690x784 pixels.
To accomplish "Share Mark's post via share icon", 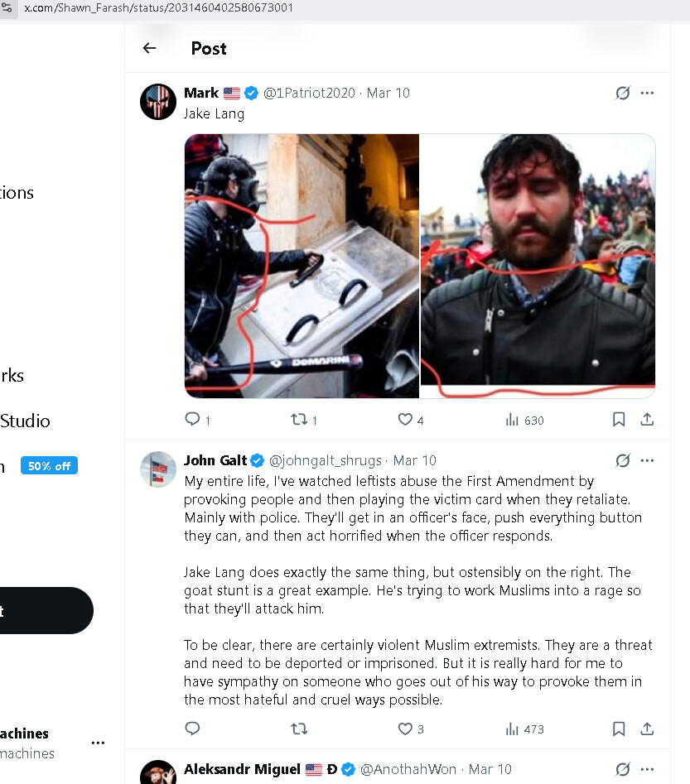I will tap(647, 420).
